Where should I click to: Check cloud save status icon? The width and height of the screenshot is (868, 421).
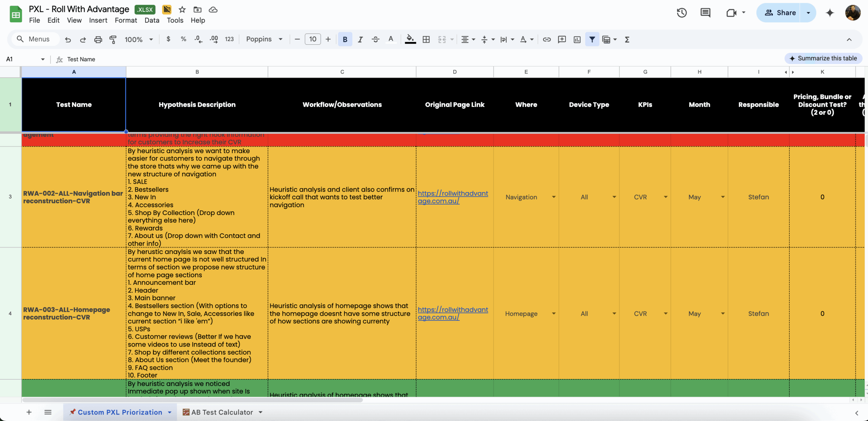[x=213, y=9]
